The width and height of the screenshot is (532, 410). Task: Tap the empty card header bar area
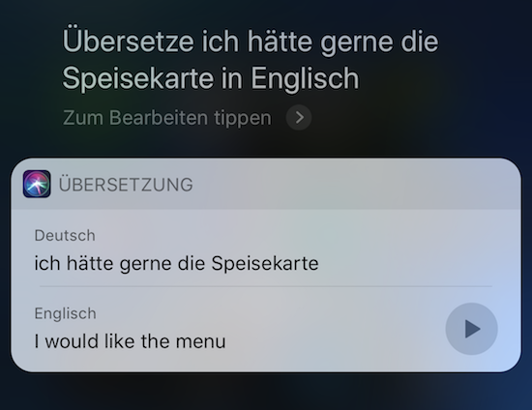coord(356,184)
